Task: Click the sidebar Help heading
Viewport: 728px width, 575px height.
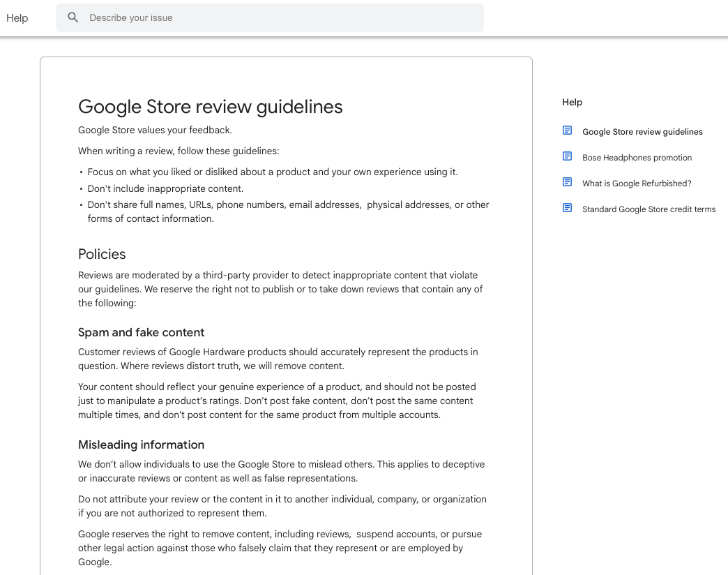Action: point(572,102)
